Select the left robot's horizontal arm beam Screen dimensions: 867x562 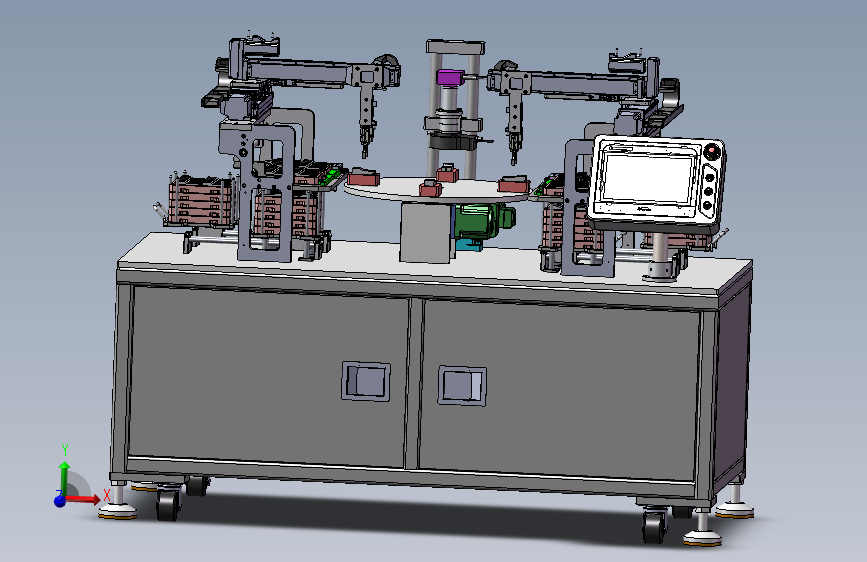[301, 71]
